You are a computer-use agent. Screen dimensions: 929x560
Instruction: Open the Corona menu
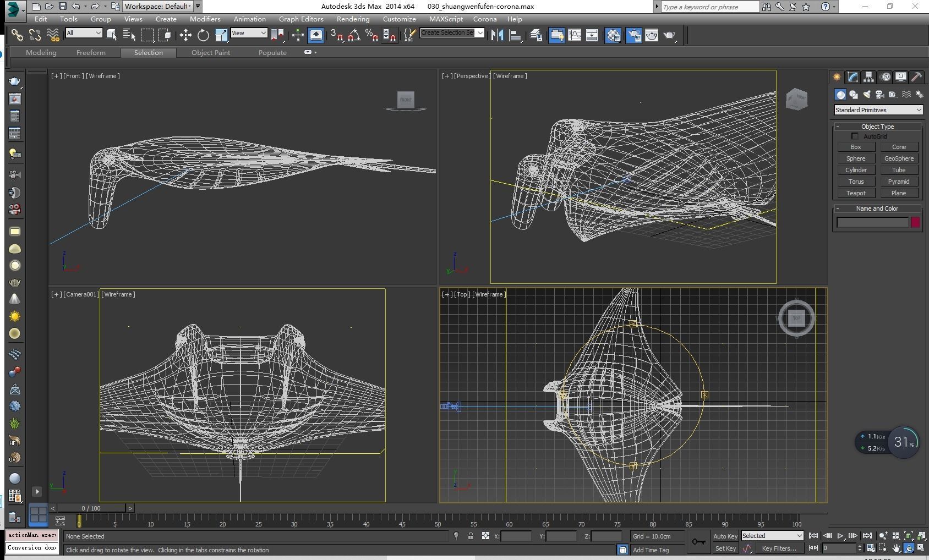pos(485,19)
